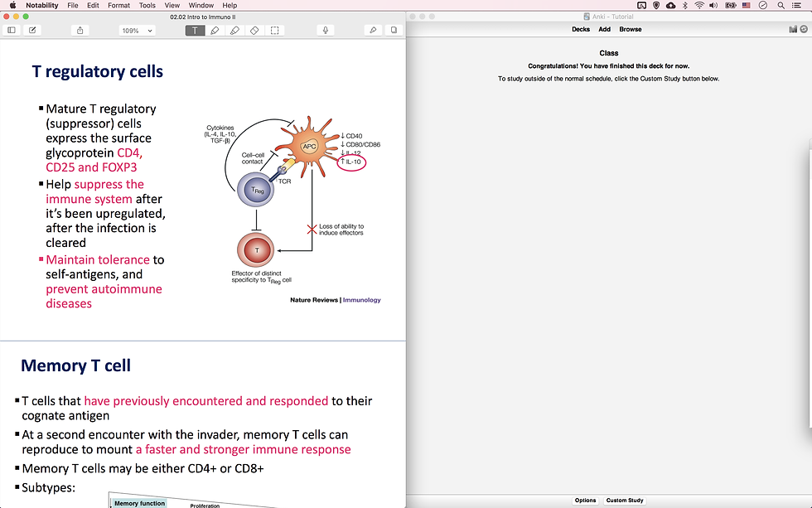Open the File menu
The image size is (812, 508).
coord(73,5)
